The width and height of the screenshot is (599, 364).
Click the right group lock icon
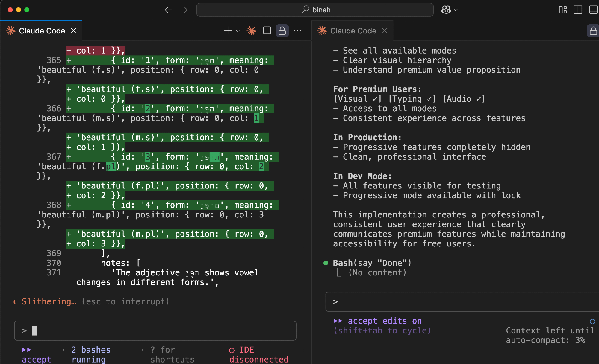(x=593, y=31)
